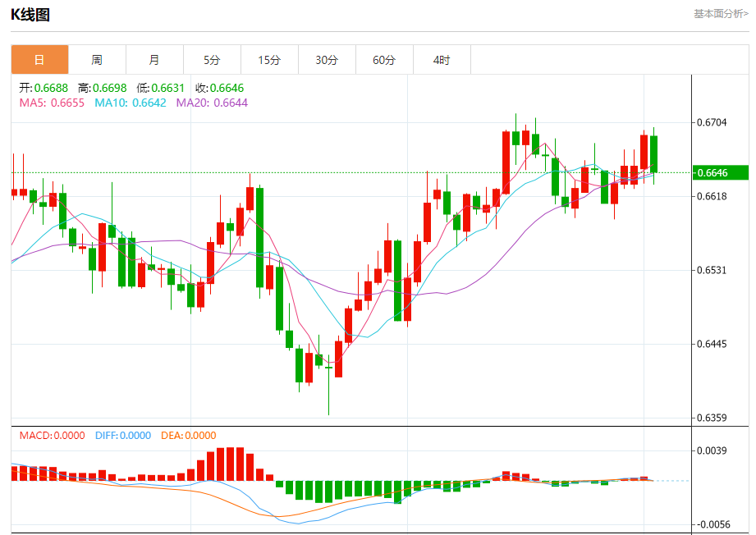Open the 60分 interval tab
Viewport: 756px width, 535px height.
point(384,60)
